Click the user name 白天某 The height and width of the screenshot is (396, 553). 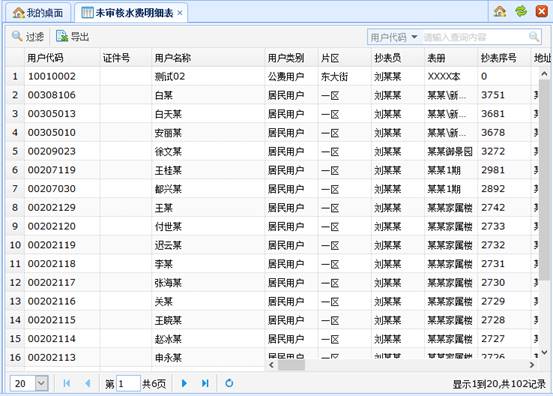tap(168, 114)
